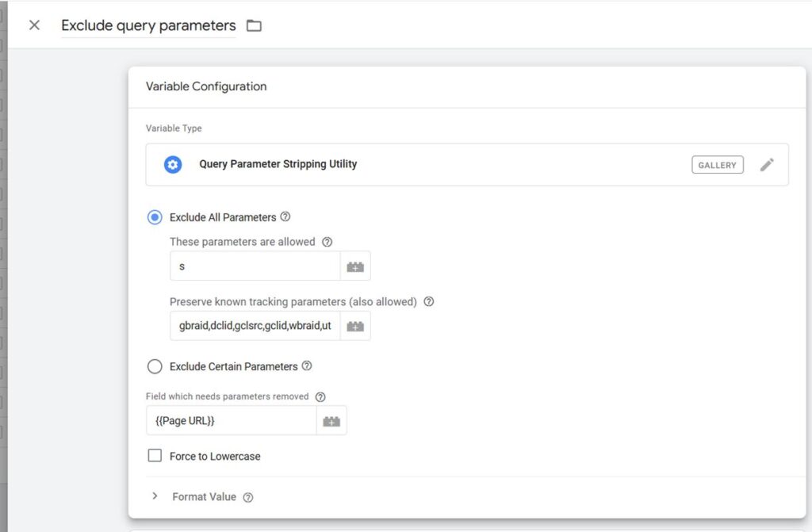
Task: Show help for Preserve known tracking parameters
Action: 429,302
